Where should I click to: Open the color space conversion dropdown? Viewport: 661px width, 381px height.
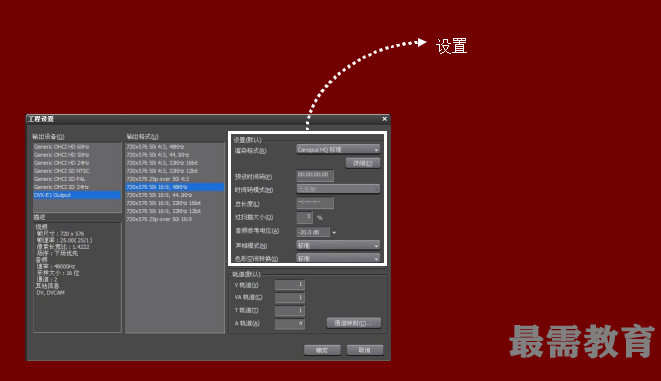[338, 258]
